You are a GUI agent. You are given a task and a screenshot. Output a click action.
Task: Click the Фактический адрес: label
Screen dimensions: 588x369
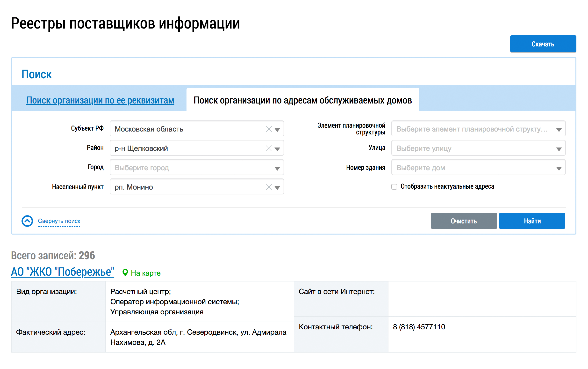[x=50, y=332]
